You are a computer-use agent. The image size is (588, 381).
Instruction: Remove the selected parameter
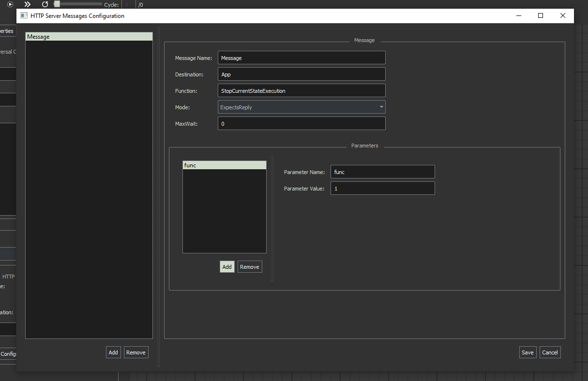pyautogui.click(x=250, y=266)
